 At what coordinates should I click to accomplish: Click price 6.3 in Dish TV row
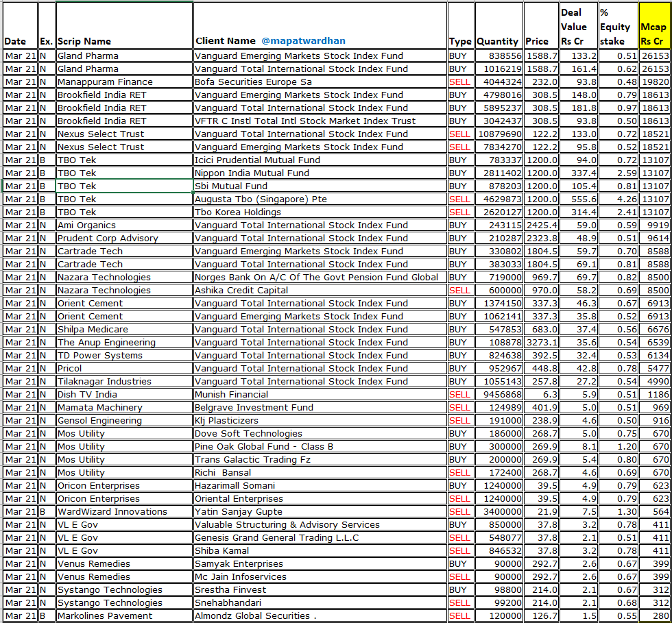pos(541,394)
